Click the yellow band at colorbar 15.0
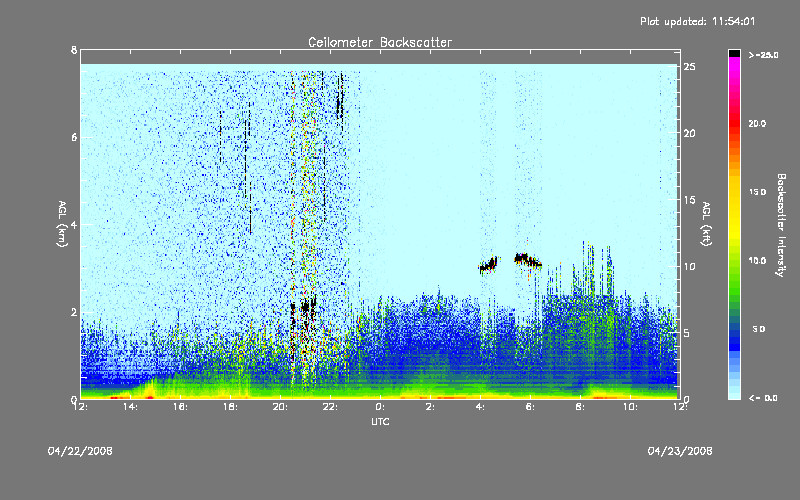Screen dimensions: 800x500 [x=734, y=192]
